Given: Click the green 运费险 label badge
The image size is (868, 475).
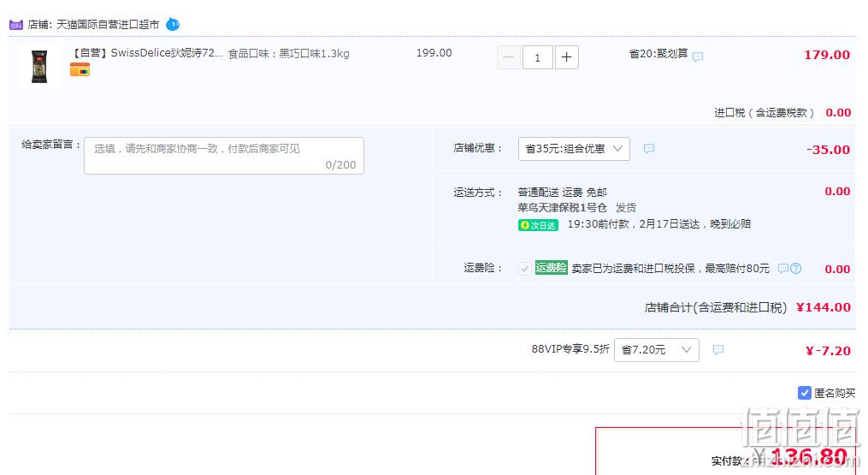Looking at the screenshot, I should pos(551,268).
